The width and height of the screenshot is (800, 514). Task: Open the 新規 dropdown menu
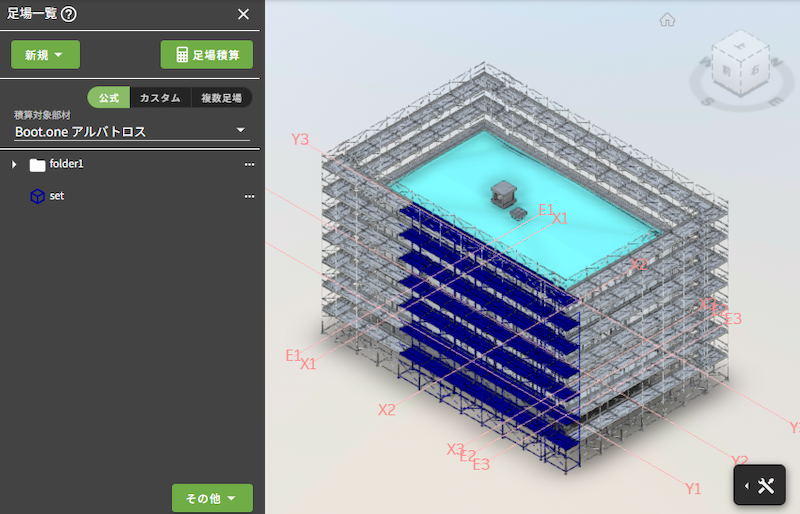[45, 55]
